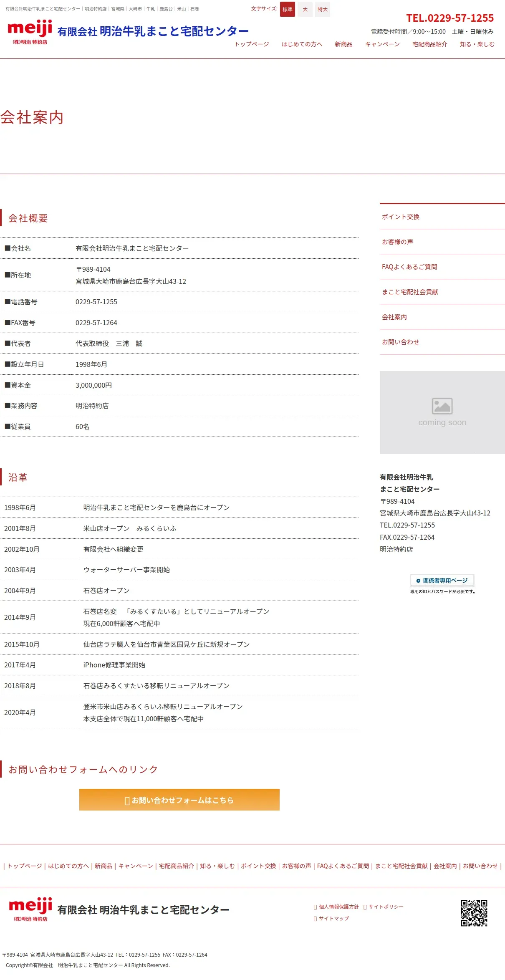Open ポイント交換 in the sidebar
This screenshot has width=505, height=980.
[x=442, y=217]
